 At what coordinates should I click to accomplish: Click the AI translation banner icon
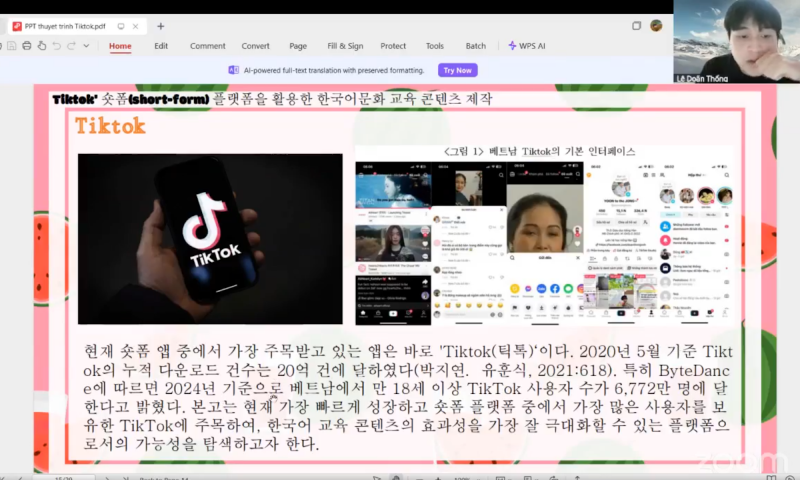[x=233, y=70]
